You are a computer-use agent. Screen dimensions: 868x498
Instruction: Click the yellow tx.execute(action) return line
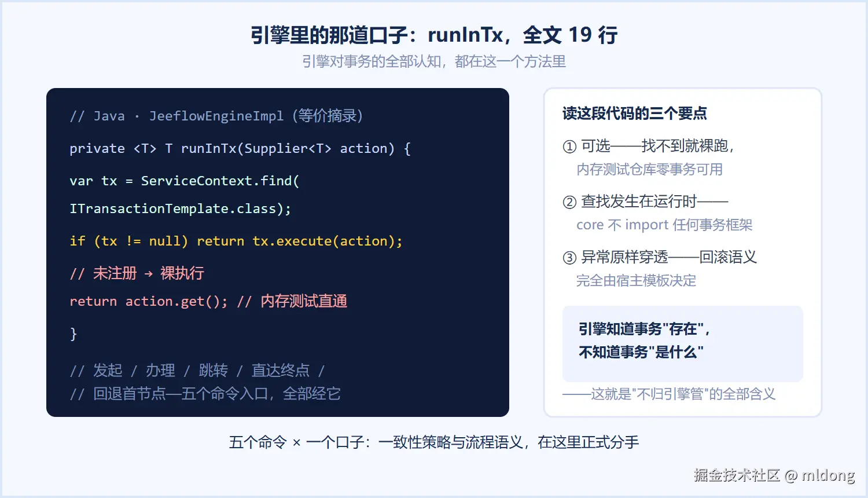click(236, 241)
